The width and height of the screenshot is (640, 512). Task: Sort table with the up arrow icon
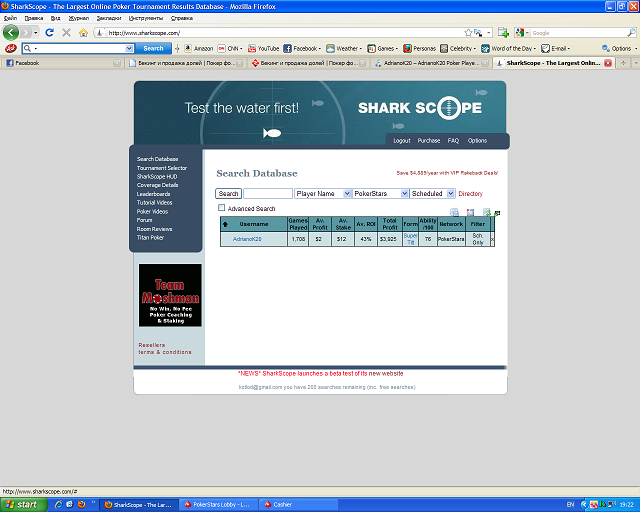coord(225,224)
